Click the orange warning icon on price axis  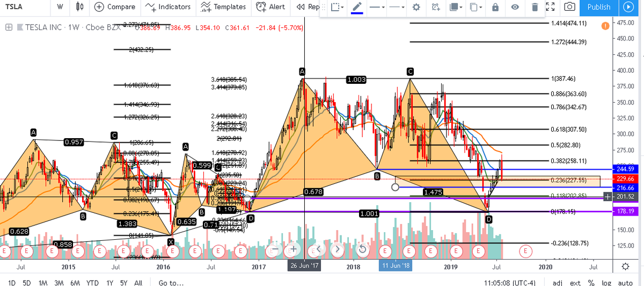(605, 26)
